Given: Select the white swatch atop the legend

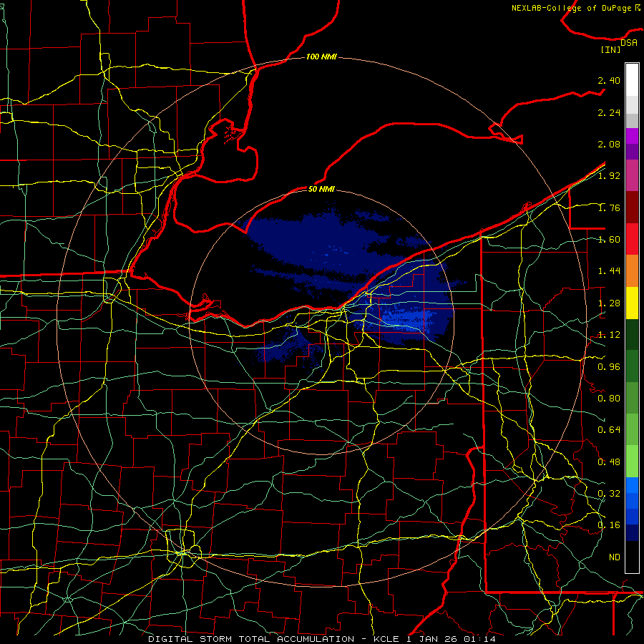Looking at the screenshot, I should (632, 80).
